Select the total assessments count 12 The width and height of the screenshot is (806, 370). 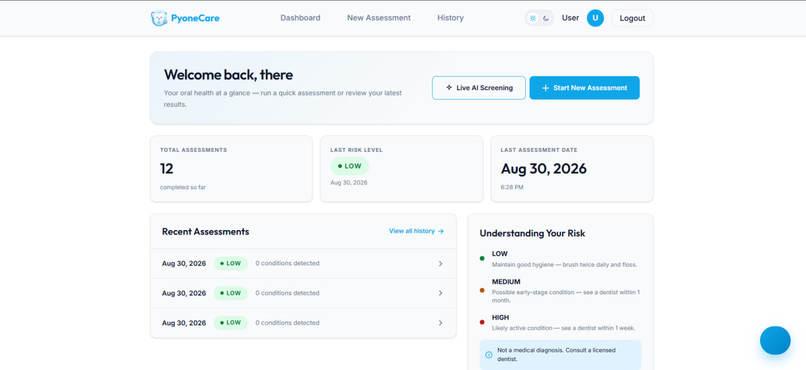pos(167,169)
